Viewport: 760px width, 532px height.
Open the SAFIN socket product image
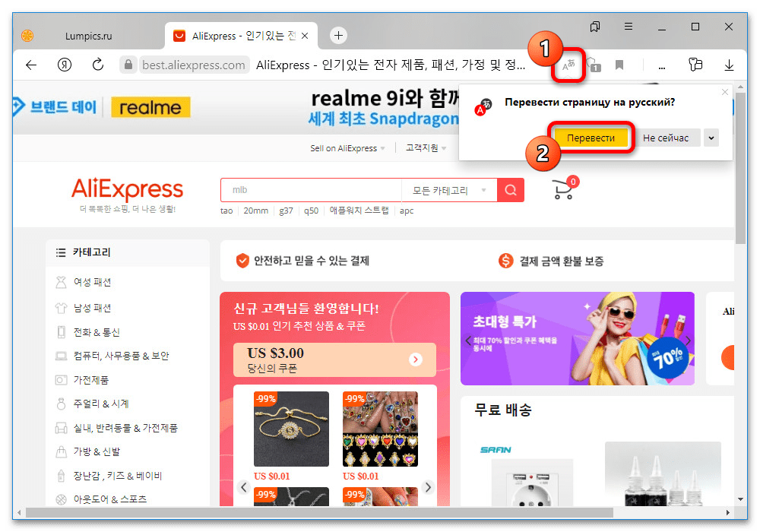point(532,482)
